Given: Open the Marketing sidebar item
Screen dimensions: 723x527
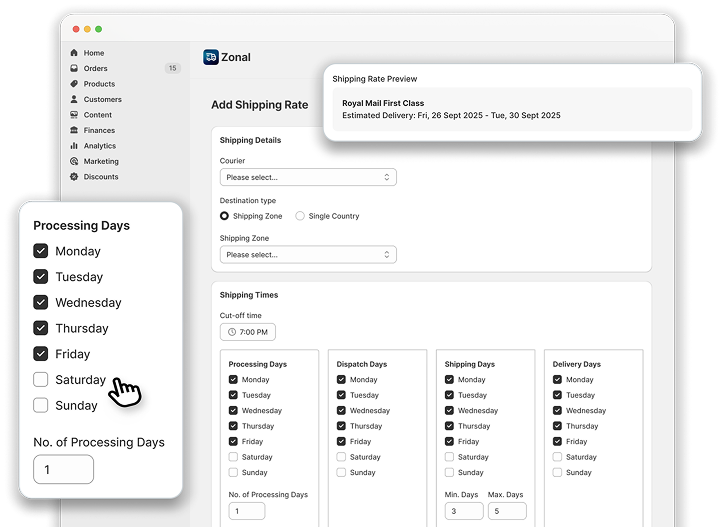Looking at the screenshot, I should 101,161.
